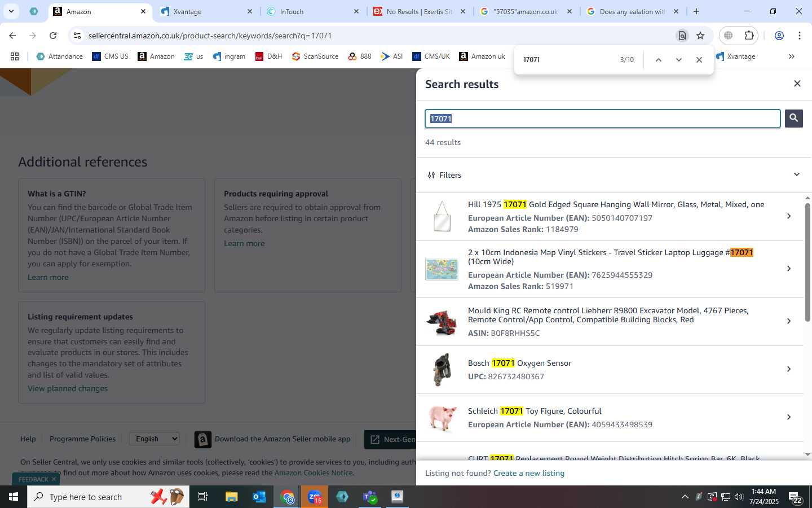The image size is (812, 508).
Task: Open Microsoft Teams from taskbar
Action: (370, 497)
